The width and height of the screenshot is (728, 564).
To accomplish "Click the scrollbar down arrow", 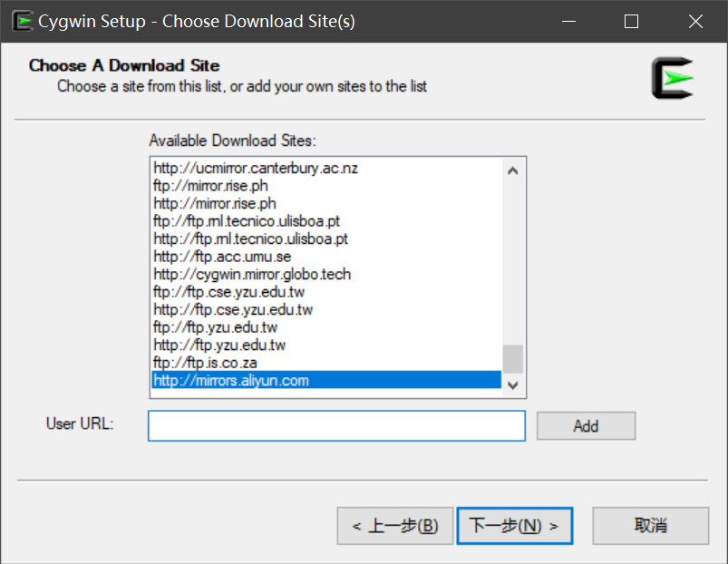I will [512, 386].
